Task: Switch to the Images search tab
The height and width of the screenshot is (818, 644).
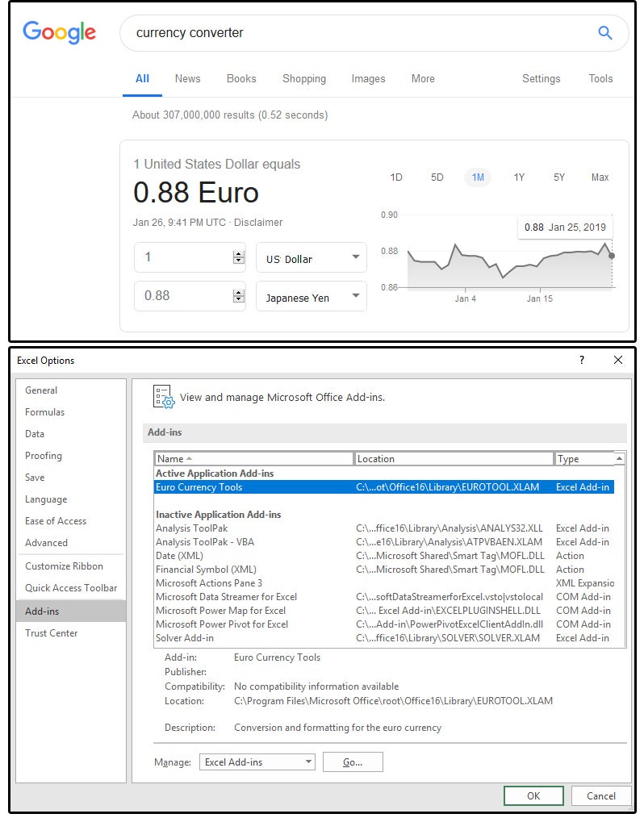Action: coord(369,79)
